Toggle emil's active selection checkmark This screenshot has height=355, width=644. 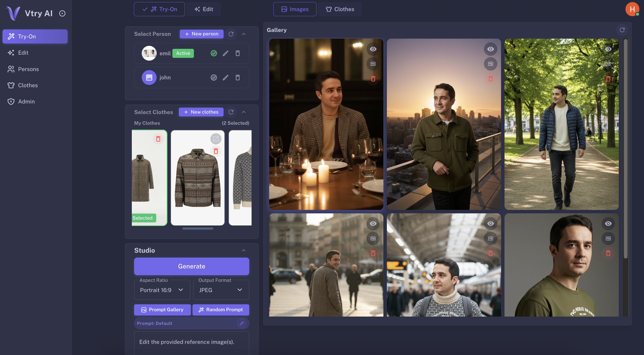click(214, 53)
